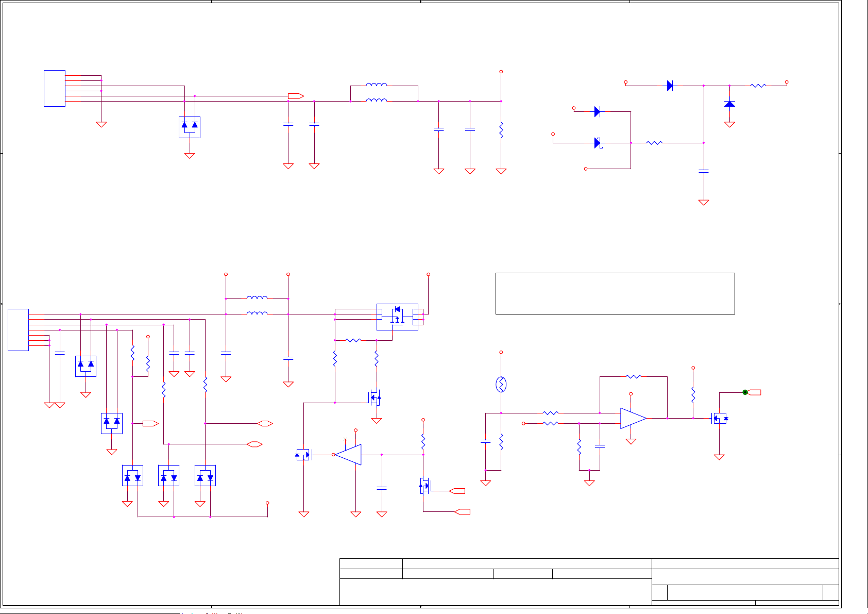Click inside the large empty rectangular note box

coord(615,293)
